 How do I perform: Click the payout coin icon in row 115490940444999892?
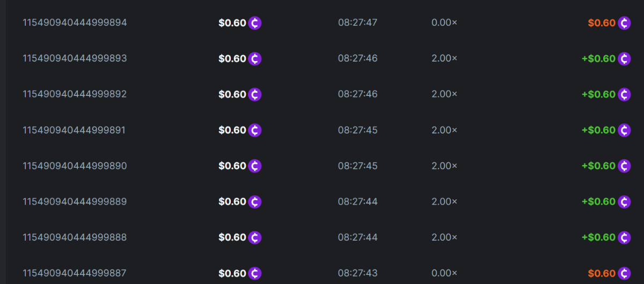[x=624, y=94]
